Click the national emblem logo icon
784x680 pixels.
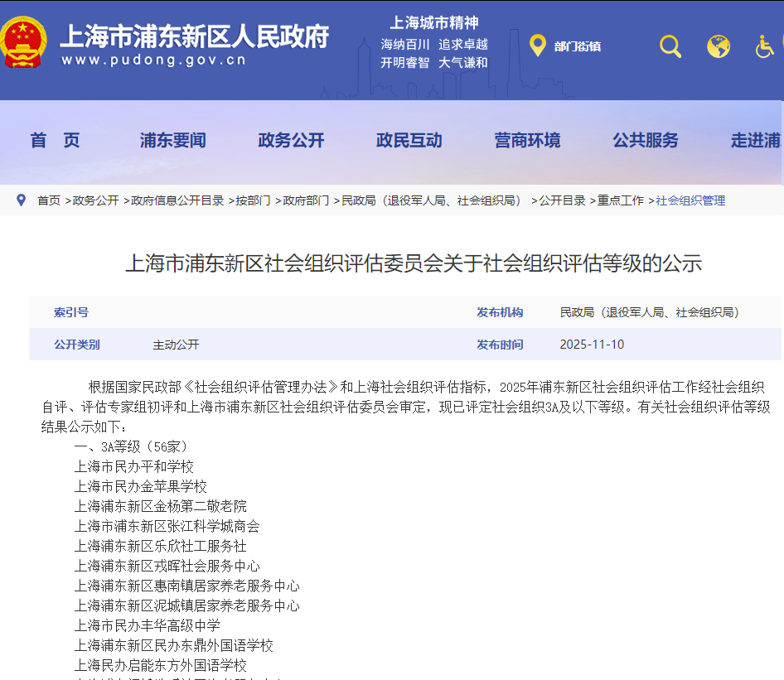[24, 43]
